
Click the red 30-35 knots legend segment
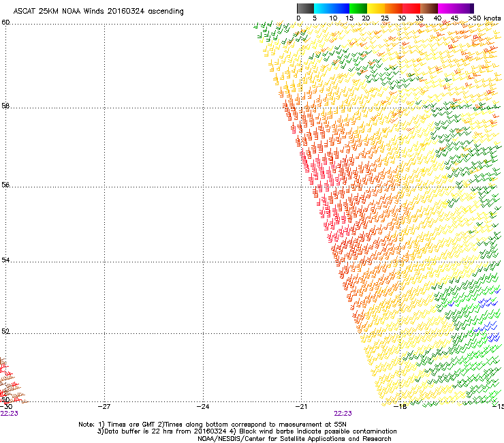tap(411, 8)
